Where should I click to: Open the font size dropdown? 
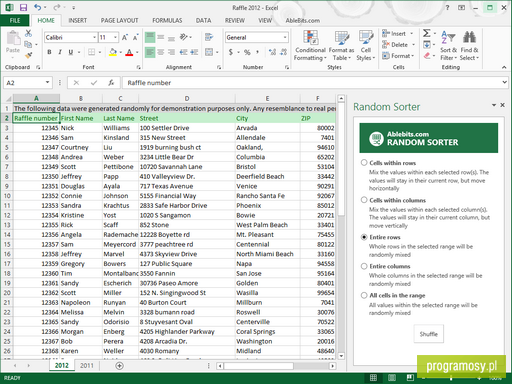115,37
